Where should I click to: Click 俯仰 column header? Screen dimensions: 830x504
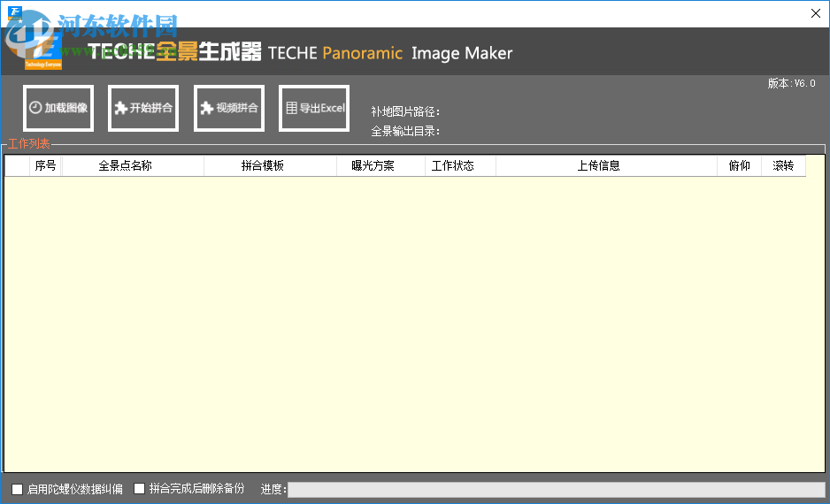tap(740, 165)
